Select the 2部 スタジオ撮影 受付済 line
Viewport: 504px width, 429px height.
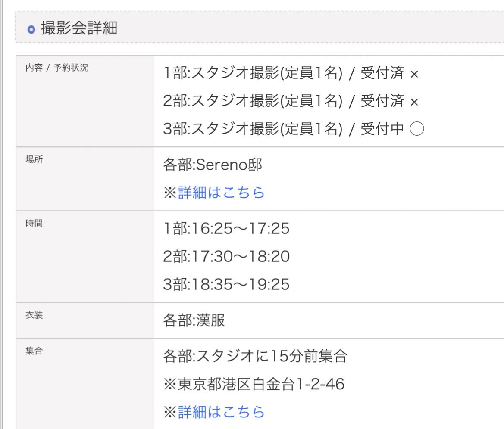pos(291,101)
